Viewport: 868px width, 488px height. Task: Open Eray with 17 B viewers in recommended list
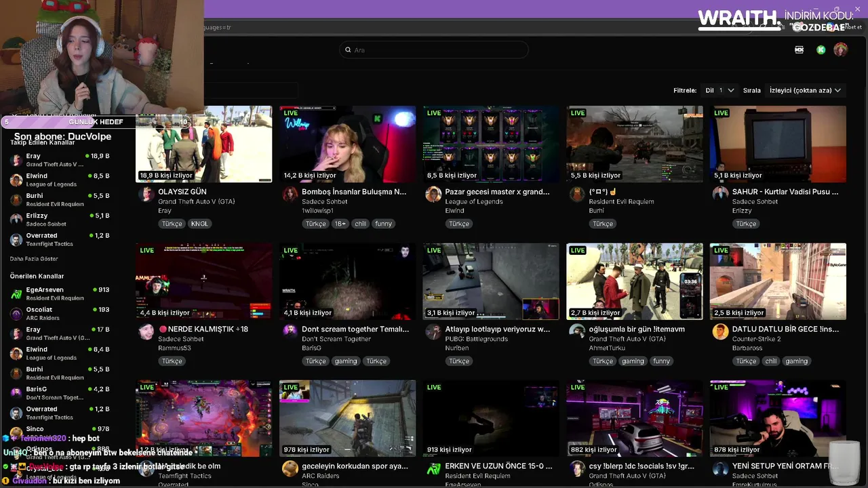pyautogui.click(x=60, y=333)
